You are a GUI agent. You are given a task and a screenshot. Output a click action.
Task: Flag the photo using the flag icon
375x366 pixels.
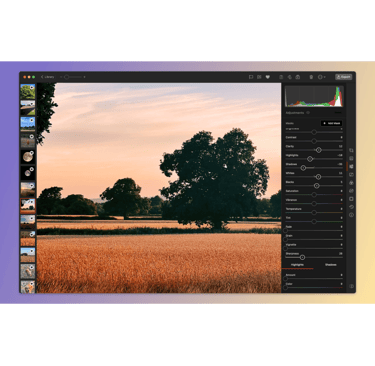251,77
